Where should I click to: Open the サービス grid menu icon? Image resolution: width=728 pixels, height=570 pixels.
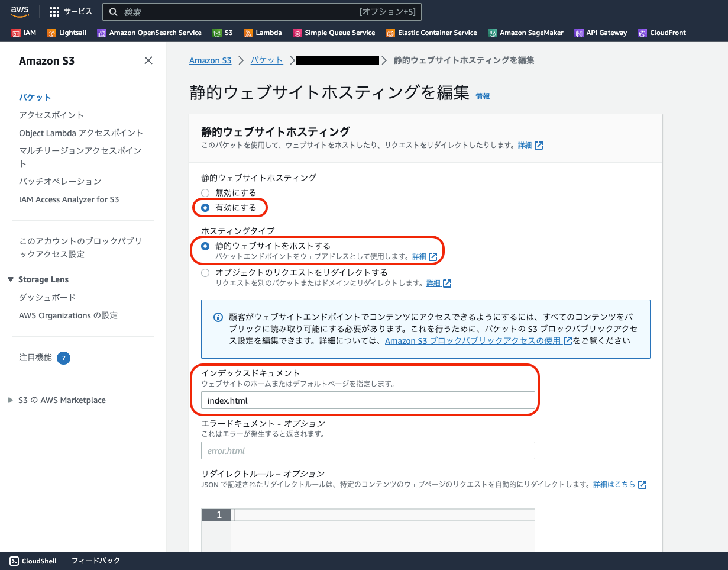[x=54, y=12]
